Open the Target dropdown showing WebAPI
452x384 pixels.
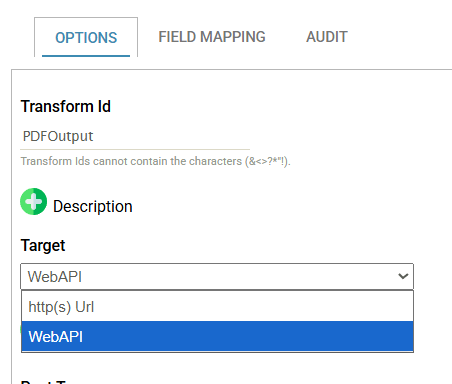pos(217,276)
